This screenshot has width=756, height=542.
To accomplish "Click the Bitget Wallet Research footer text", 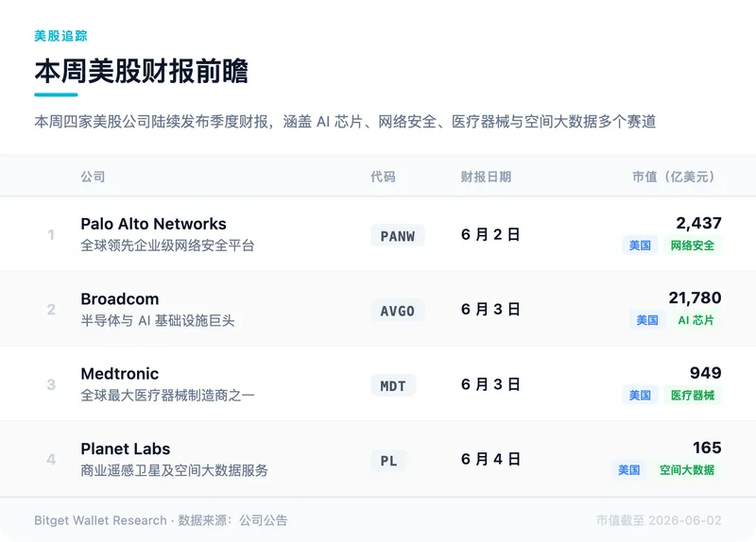I will [x=100, y=520].
